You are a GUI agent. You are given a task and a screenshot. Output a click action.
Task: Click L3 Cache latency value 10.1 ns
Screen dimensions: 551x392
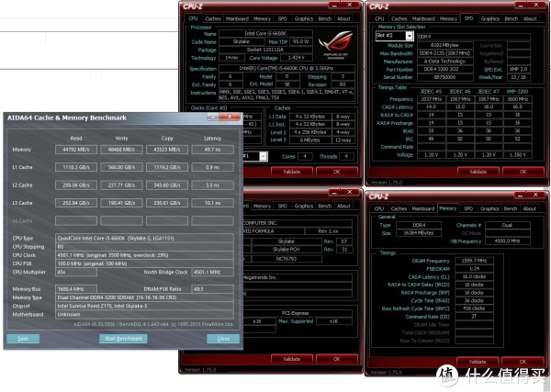pos(213,203)
